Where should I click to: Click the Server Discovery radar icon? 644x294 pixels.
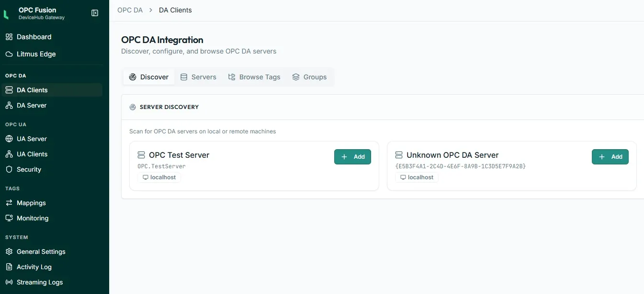tap(133, 107)
